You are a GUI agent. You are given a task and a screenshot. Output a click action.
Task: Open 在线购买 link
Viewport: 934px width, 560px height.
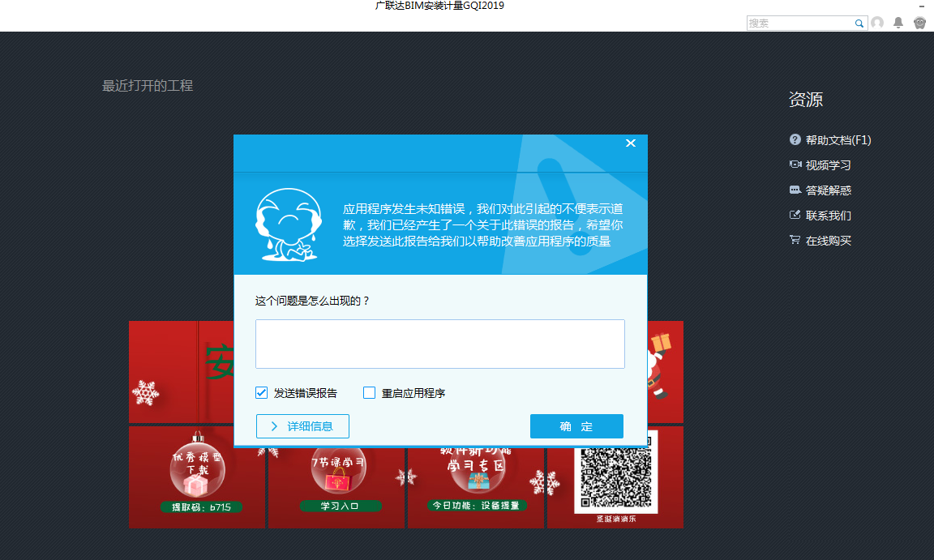tap(828, 241)
